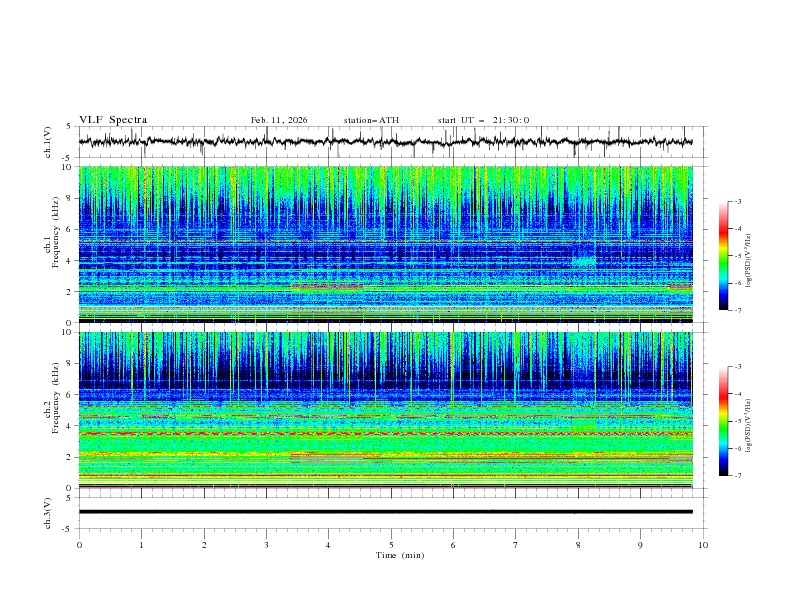Click the ch.2 PSD color scale bar
The image size is (792, 612).
pos(723,421)
